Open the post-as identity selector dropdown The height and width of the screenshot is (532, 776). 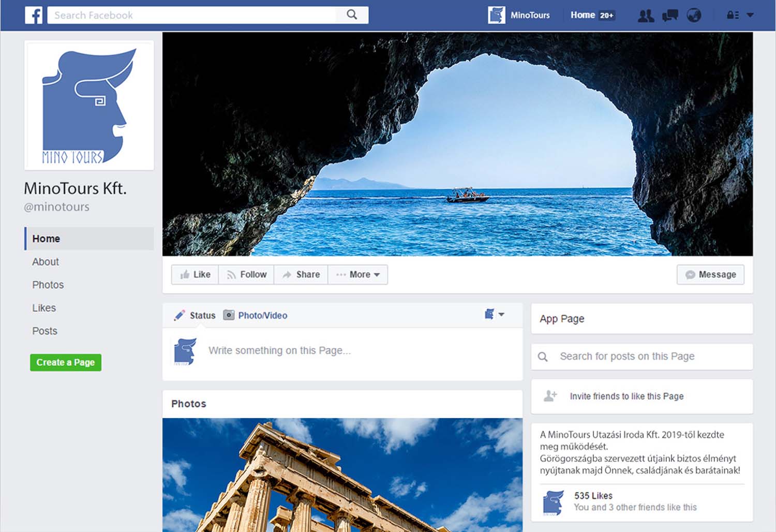pyautogui.click(x=494, y=315)
